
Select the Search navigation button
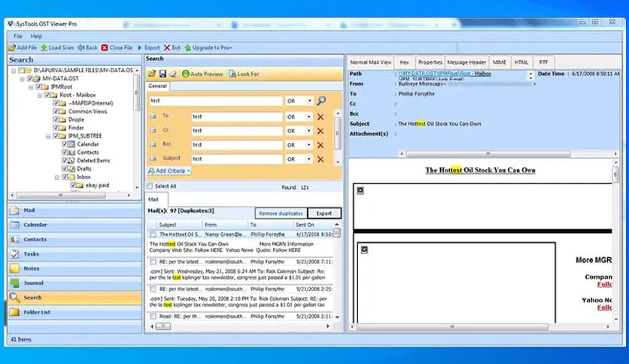[x=74, y=298]
